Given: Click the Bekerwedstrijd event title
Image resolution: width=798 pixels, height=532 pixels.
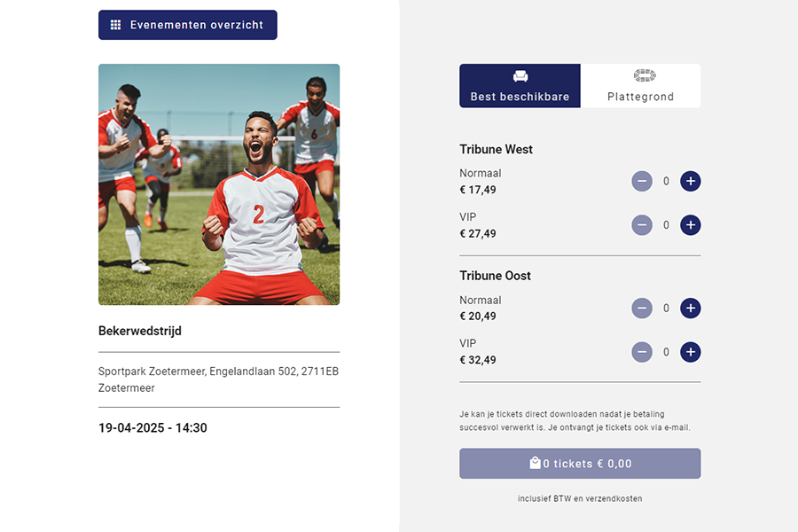Looking at the screenshot, I should click(x=140, y=331).
